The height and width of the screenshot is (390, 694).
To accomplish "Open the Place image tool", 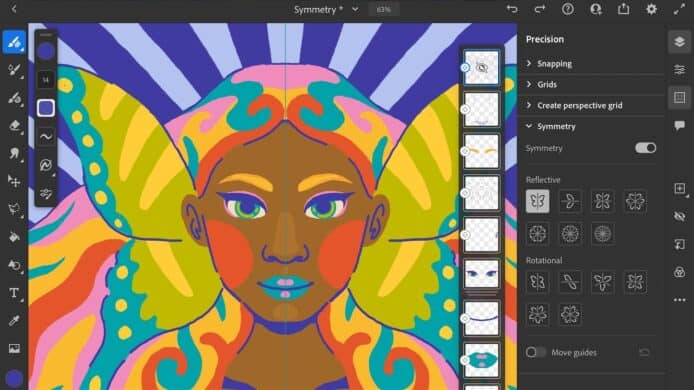I will (x=14, y=348).
